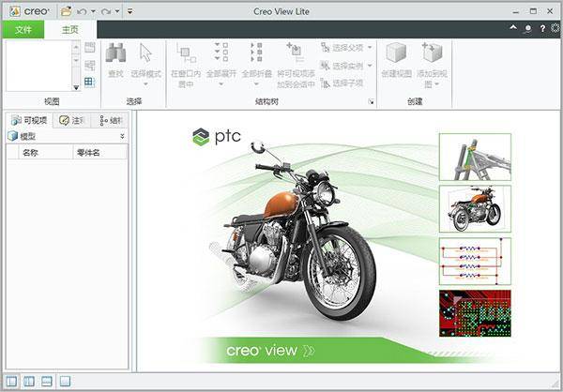Open the red PCB layout thumbnail
Viewport: 563px width, 392px height.
[x=475, y=313]
